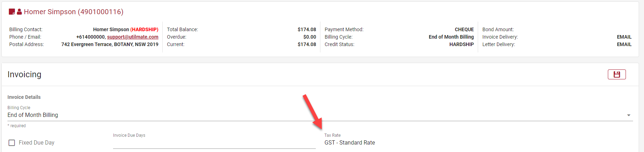Click the Credit Status HARDSHIP value
Viewport: 644px width, 152px height.
(461, 44)
